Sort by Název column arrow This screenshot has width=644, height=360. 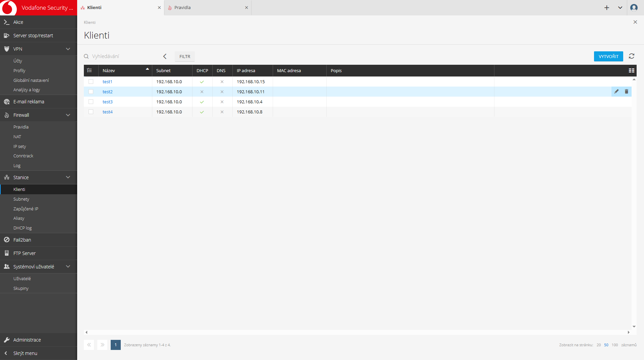point(147,69)
